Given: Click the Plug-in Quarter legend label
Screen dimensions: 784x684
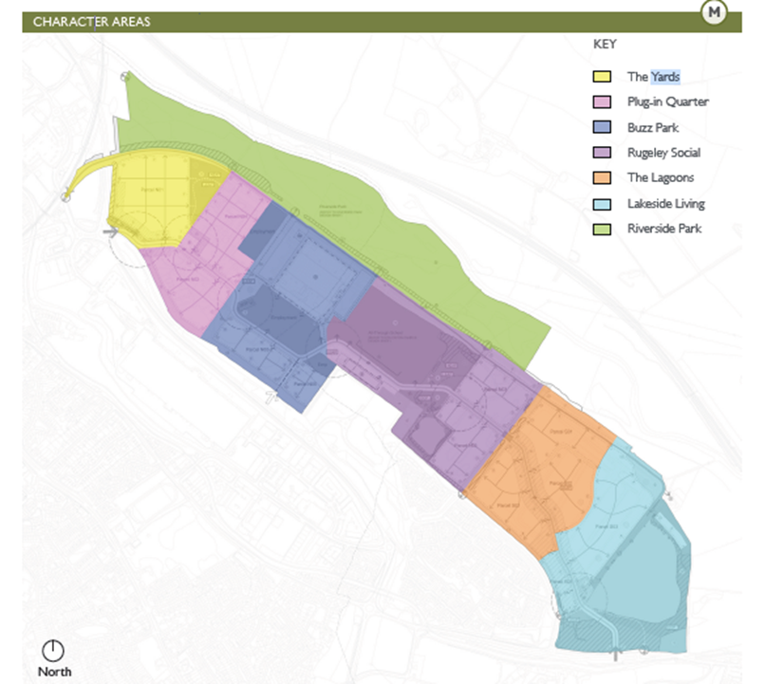Looking at the screenshot, I should point(668,102).
